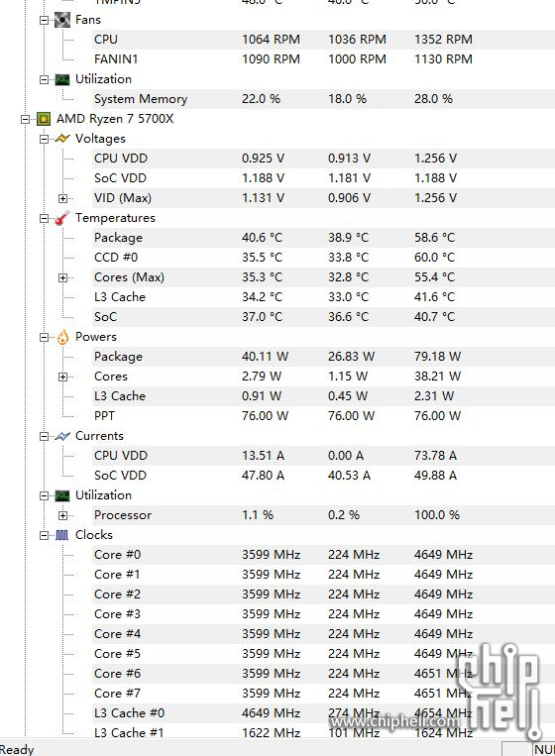Expand the Cores power entry
Image resolution: width=555 pixels, height=756 pixels.
[x=62, y=377]
